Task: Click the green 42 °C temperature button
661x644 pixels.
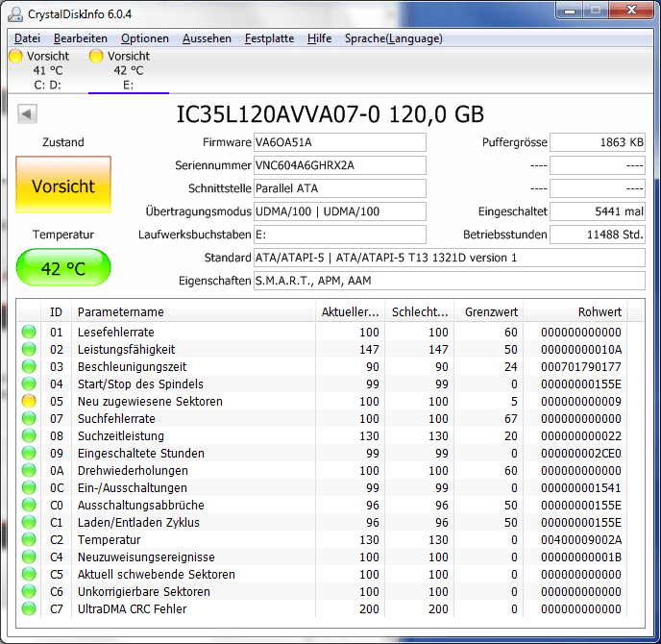Action: point(63,268)
